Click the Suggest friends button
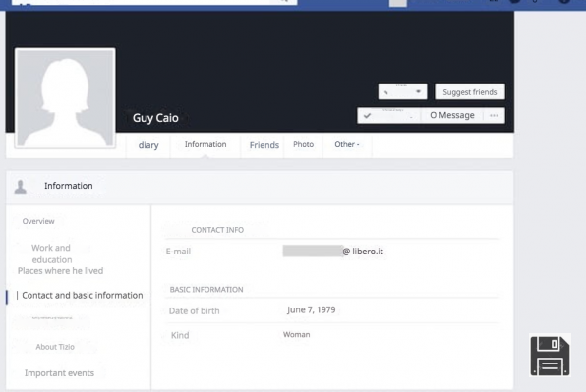The image size is (586, 392). click(470, 91)
